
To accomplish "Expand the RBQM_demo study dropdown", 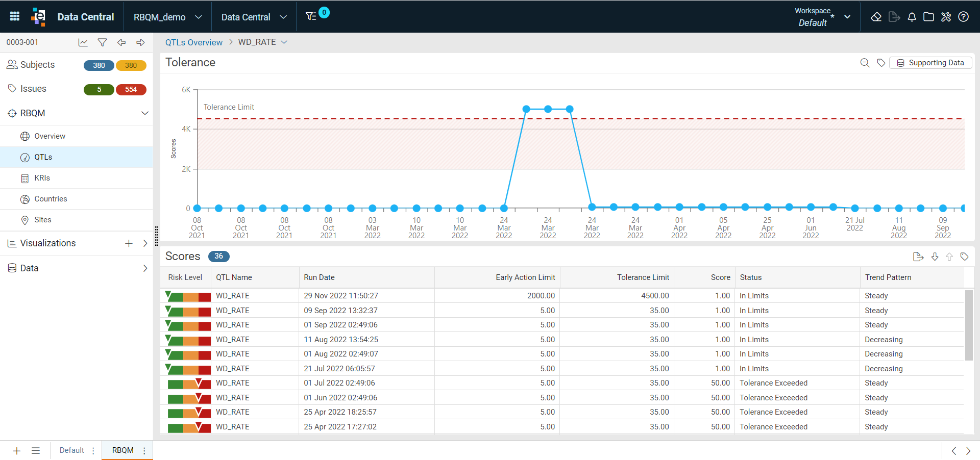I will tap(168, 17).
